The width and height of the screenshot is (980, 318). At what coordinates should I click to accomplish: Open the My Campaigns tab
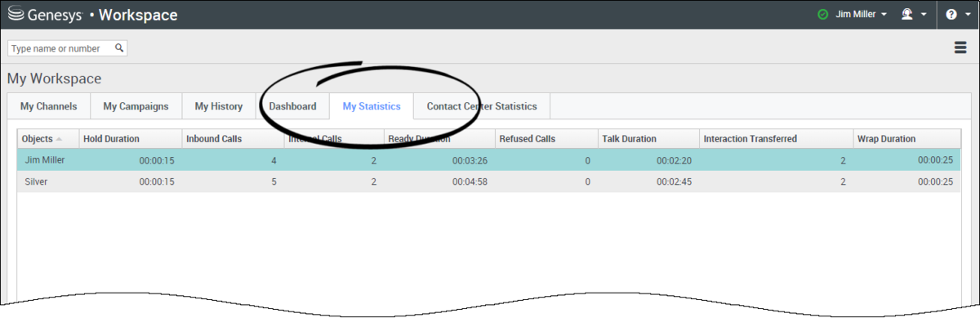click(x=136, y=106)
